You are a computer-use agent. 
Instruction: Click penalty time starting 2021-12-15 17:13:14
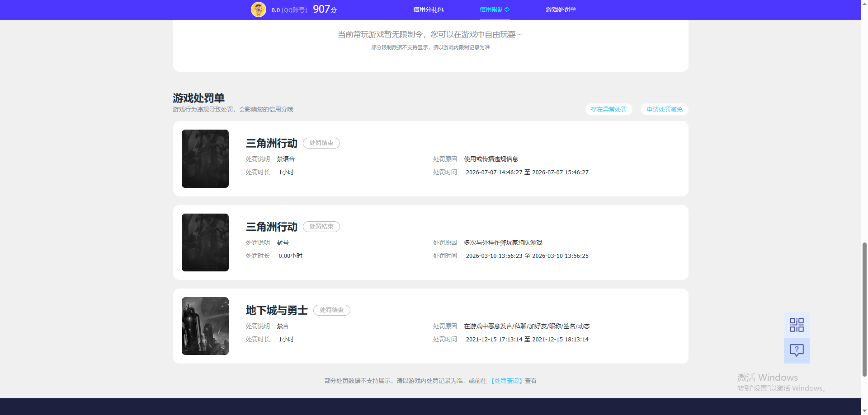coord(527,340)
